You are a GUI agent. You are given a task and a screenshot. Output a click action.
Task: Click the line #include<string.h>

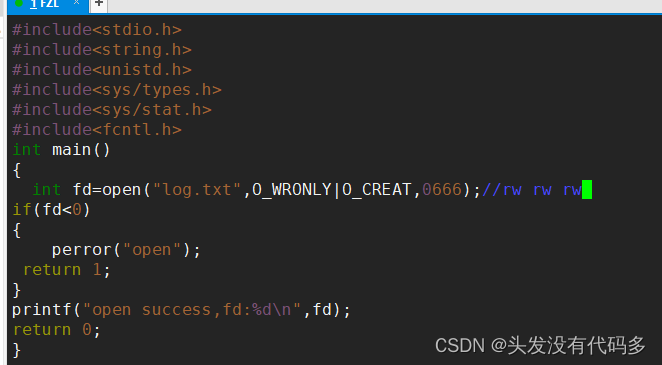(x=102, y=50)
